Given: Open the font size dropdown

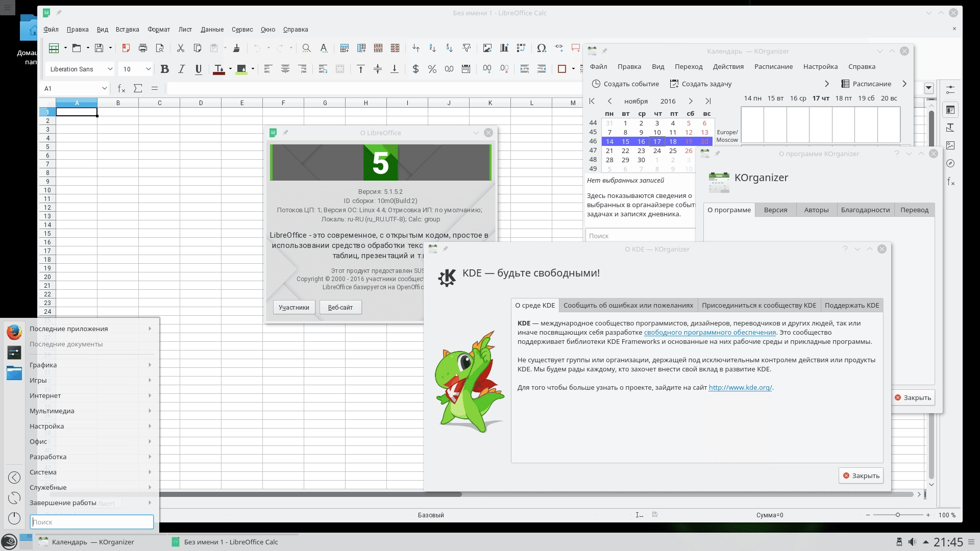Looking at the screenshot, I should point(149,69).
